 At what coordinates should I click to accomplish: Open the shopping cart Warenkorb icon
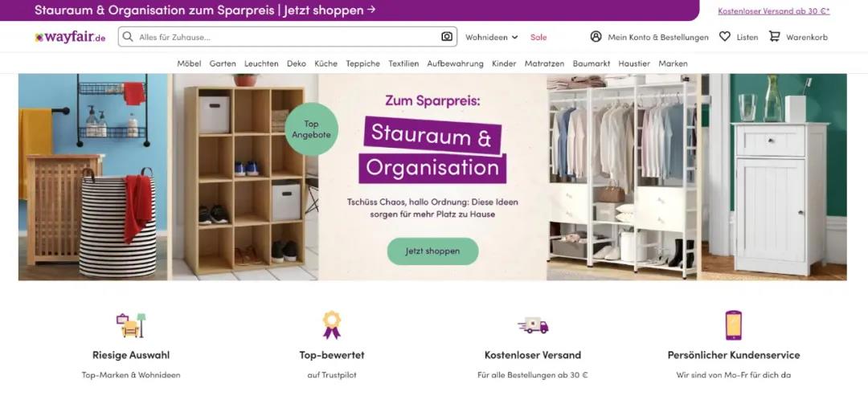point(775,36)
